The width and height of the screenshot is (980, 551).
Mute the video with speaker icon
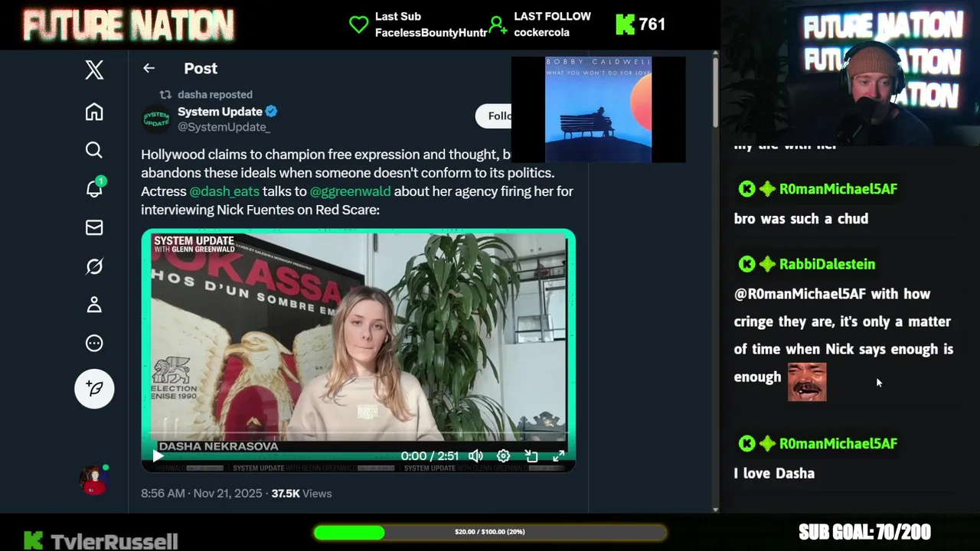coord(475,456)
